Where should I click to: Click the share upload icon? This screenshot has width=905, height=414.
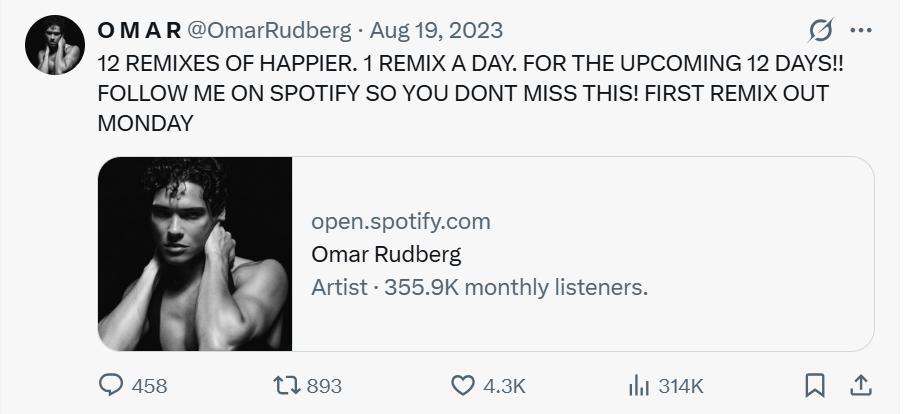(859, 385)
